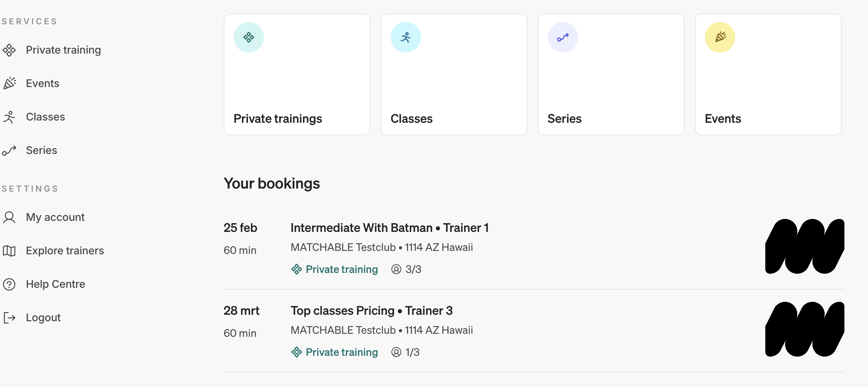Screen dimensions: 868x387
Task: Click the club logo for 28 mrt booking
Action: [x=804, y=329]
